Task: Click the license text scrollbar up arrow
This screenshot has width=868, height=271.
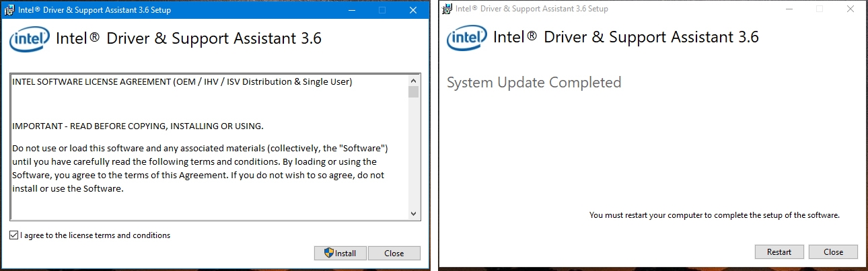Action: pos(413,80)
